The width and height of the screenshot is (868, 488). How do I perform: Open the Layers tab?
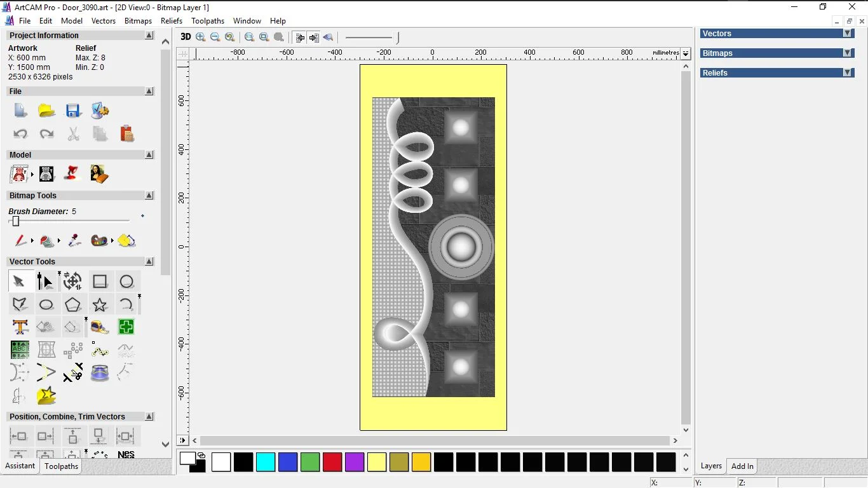point(711,466)
